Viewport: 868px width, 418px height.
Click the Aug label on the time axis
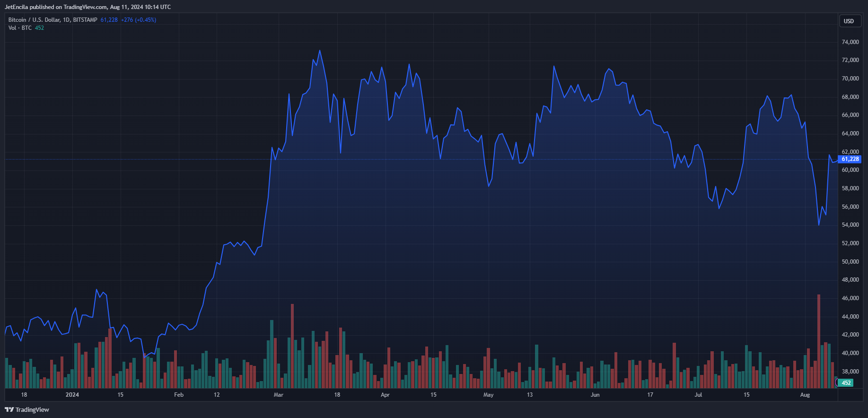(x=805, y=395)
